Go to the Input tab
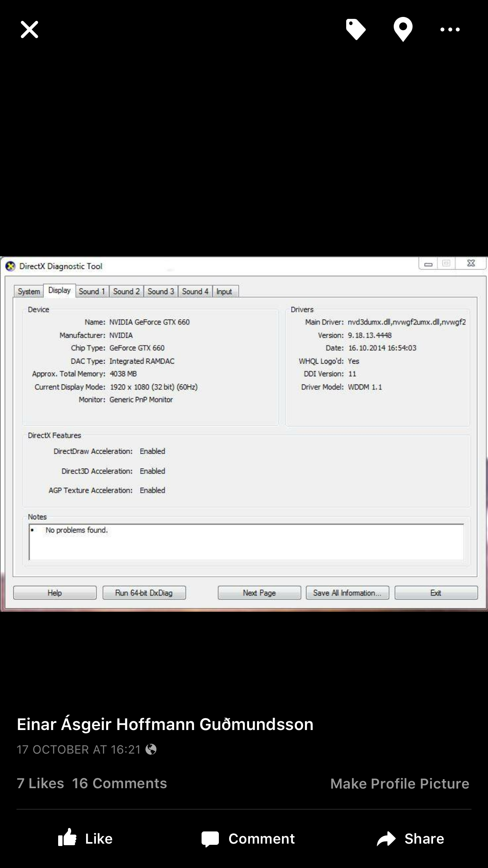The height and width of the screenshot is (868, 488). point(224,291)
